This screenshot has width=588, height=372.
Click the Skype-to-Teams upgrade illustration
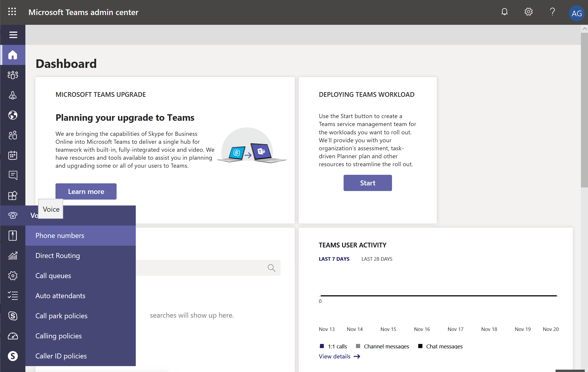coord(252,146)
